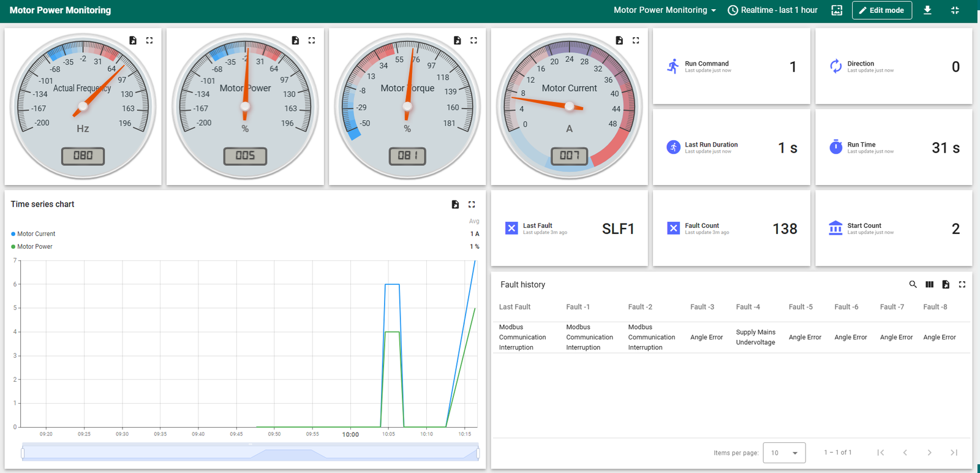Export the Motor Current gauge widget data

(x=619, y=40)
